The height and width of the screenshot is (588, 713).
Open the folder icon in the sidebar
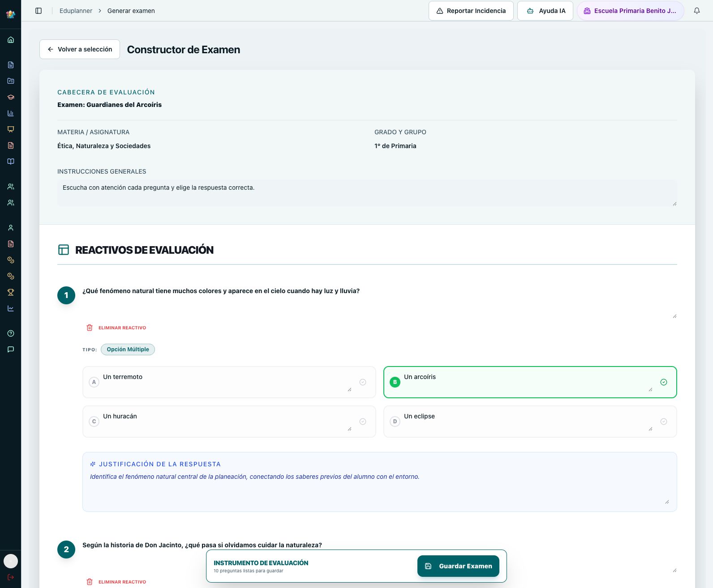tap(11, 81)
